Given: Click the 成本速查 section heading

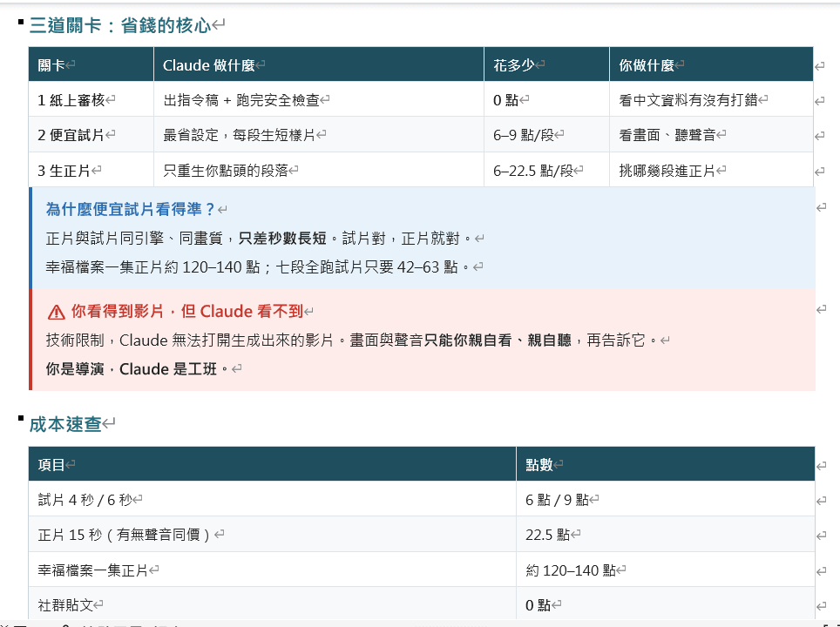Looking at the screenshot, I should [65, 424].
